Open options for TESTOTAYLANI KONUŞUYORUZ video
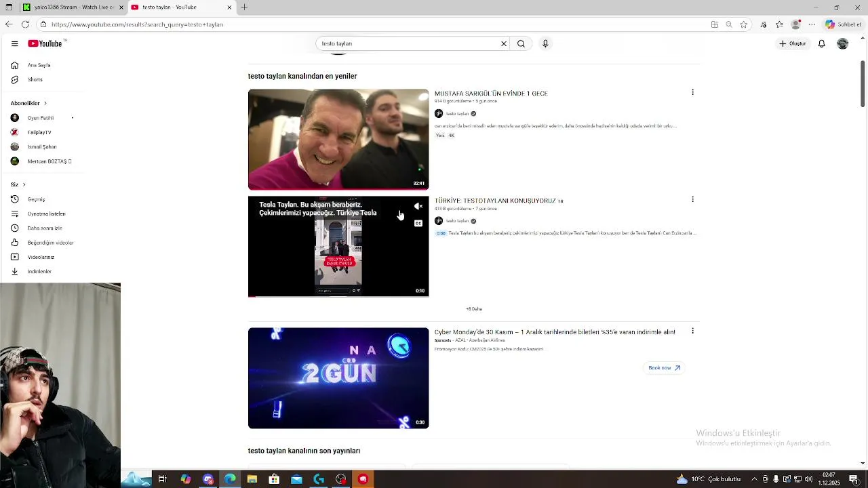The image size is (868, 488). [692, 199]
